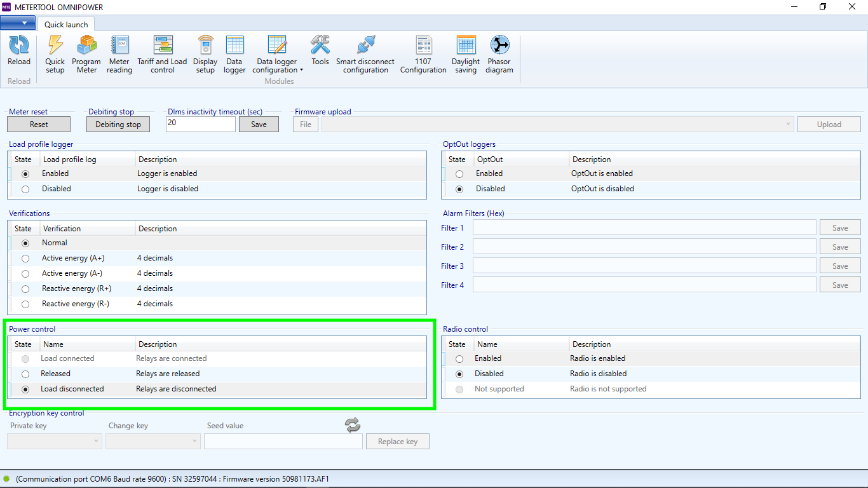
Task: Click the Replace key button
Action: (398, 442)
